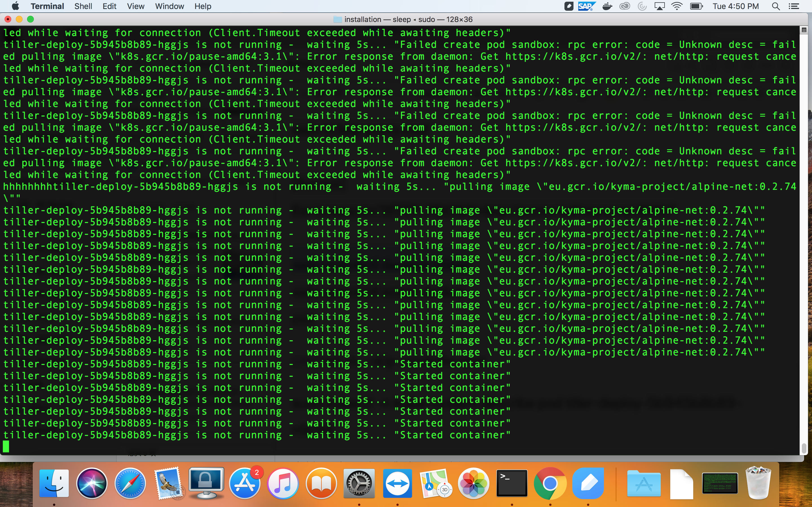The width and height of the screenshot is (812, 507).
Task: Open the battery status menu
Action: click(x=696, y=6)
